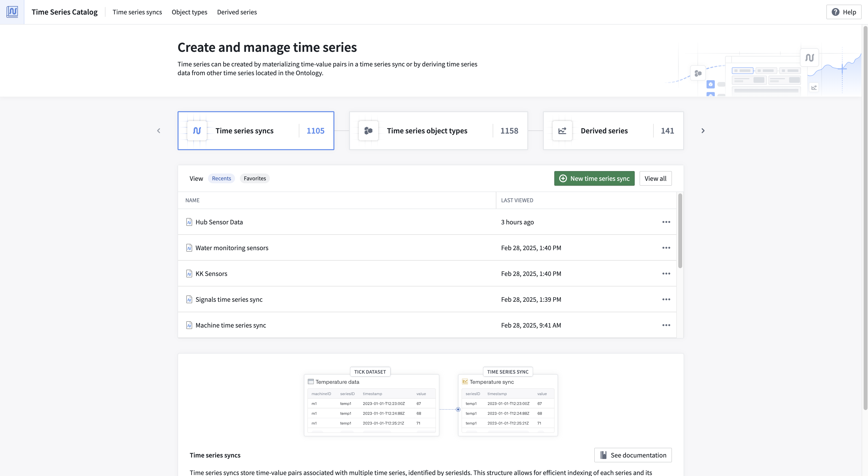Open the Water monitoring sensors row
The height and width of the screenshot is (476, 868).
point(427,248)
